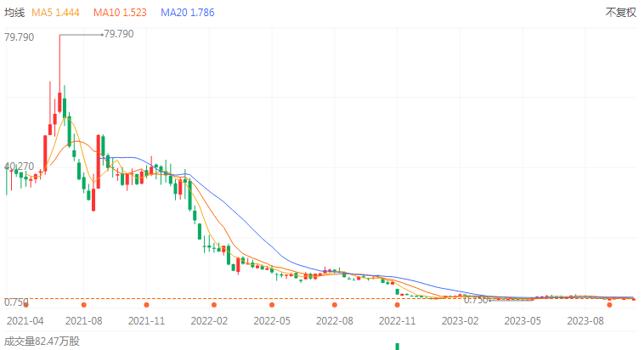644x350 pixels.
Task: Open the 不复权 adjustment dropdown
Action: (620, 13)
